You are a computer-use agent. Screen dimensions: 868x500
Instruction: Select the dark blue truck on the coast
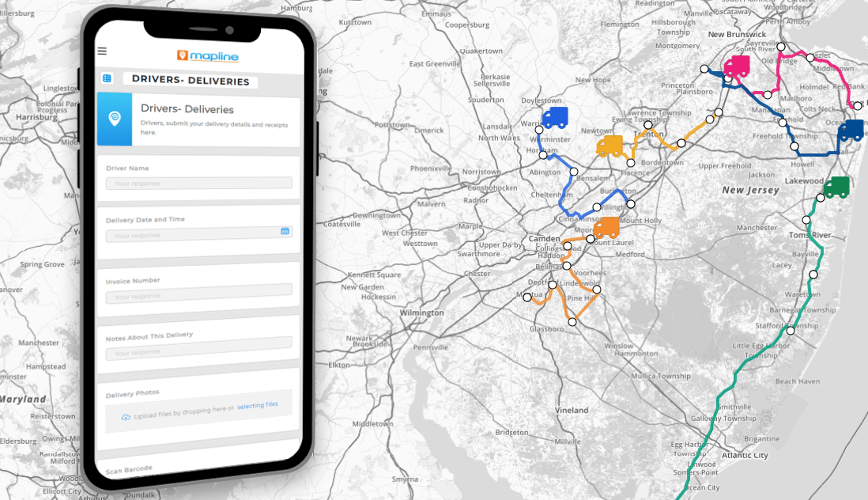click(851, 131)
